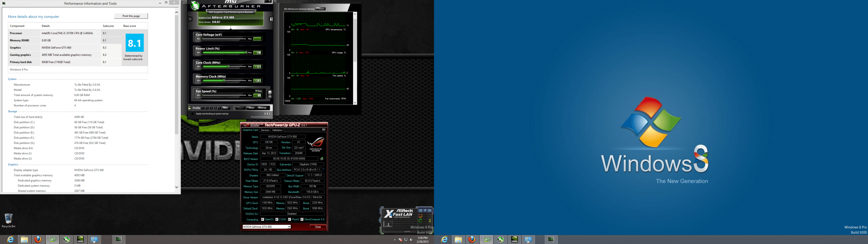
Task: Click the Republic of Gamers logo in GPU-Z
Action: [x=316, y=144]
